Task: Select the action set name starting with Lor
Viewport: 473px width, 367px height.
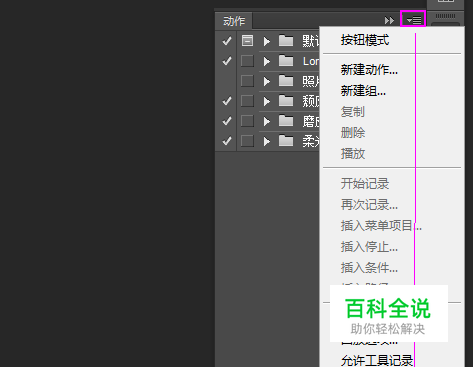Action: click(x=311, y=61)
